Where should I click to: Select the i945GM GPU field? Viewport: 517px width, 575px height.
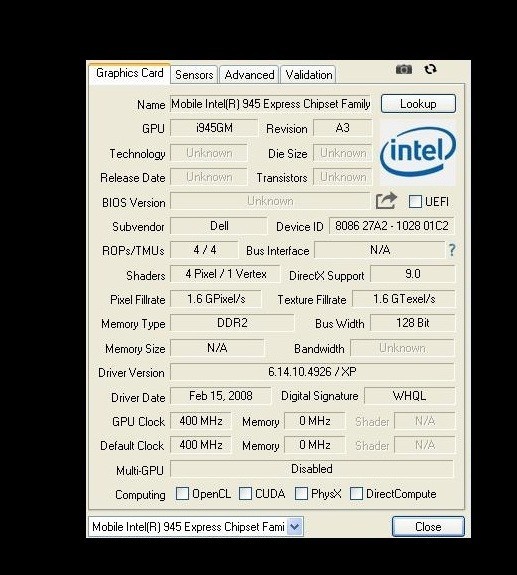tap(214, 128)
